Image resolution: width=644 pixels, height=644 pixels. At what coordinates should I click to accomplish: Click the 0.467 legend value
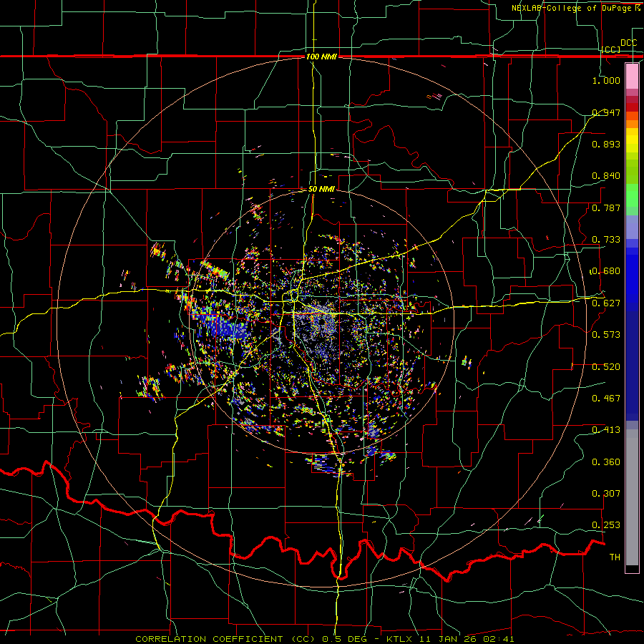(606, 399)
